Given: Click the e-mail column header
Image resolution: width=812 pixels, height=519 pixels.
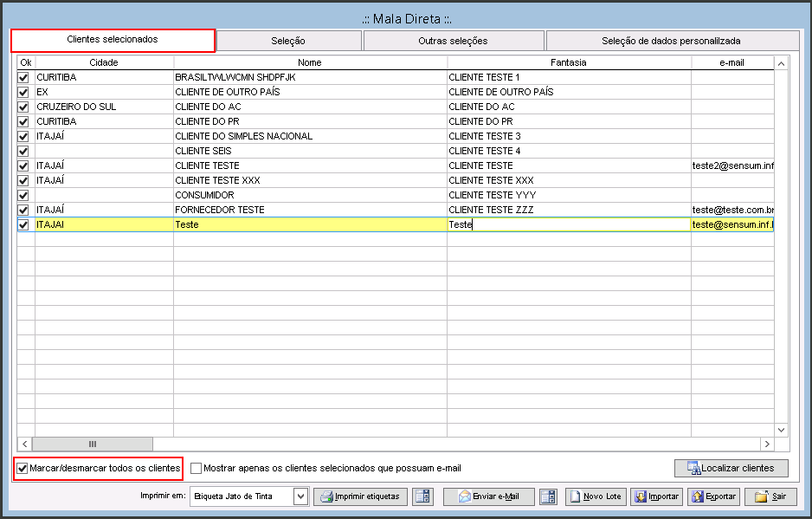Looking at the screenshot, I should (732, 62).
